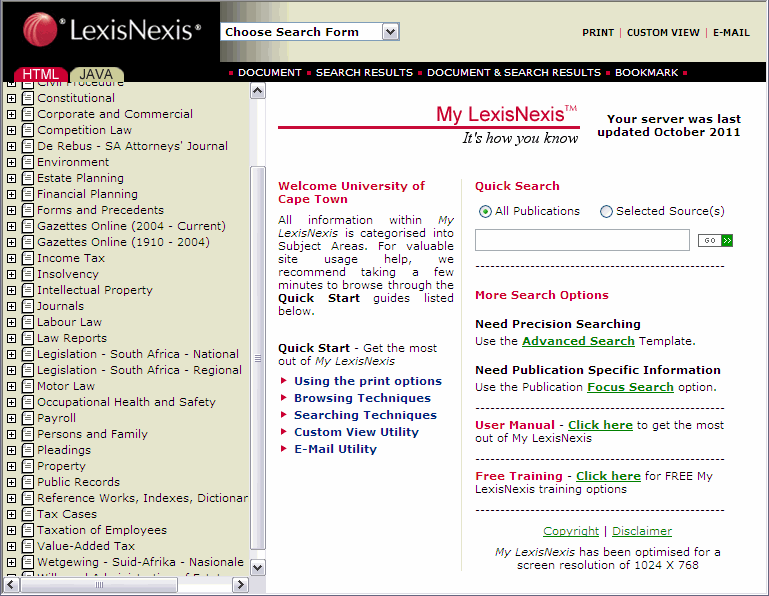This screenshot has width=769, height=596.
Task: Click the red arrow beside Using the print options
Action: tap(283, 381)
